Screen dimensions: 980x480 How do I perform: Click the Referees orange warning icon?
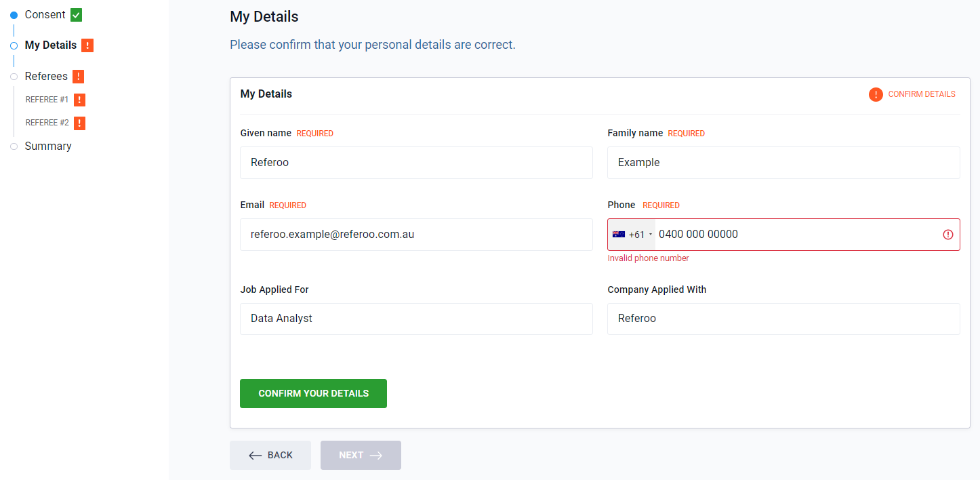click(78, 77)
